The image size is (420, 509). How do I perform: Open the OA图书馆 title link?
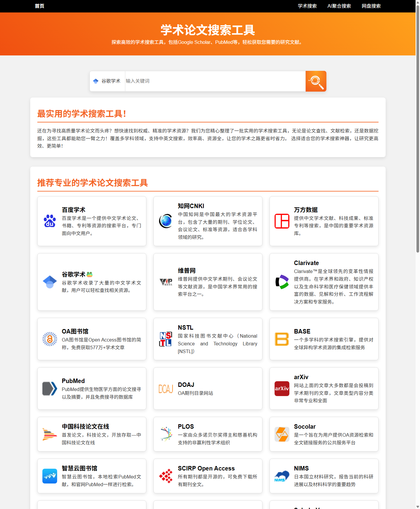pyautogui.click(x=75, y=331)
